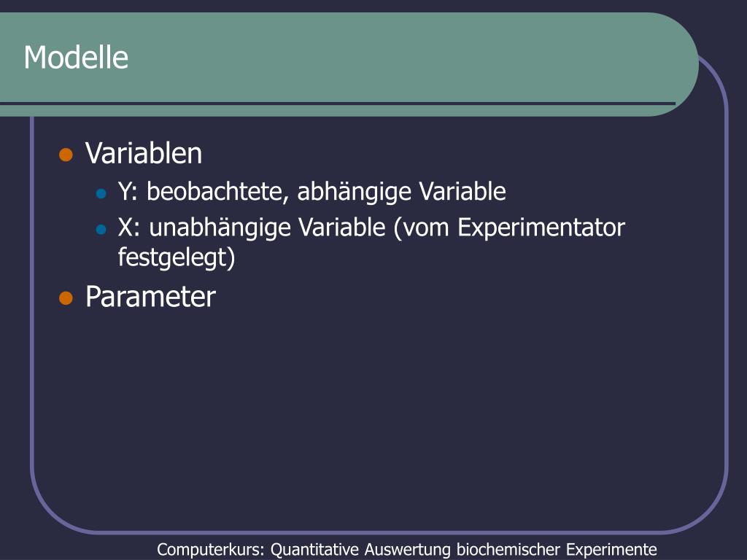Click the word Variable ending the Y line
The height and width of the screenshot is (560, 747).
pos(462,192)
